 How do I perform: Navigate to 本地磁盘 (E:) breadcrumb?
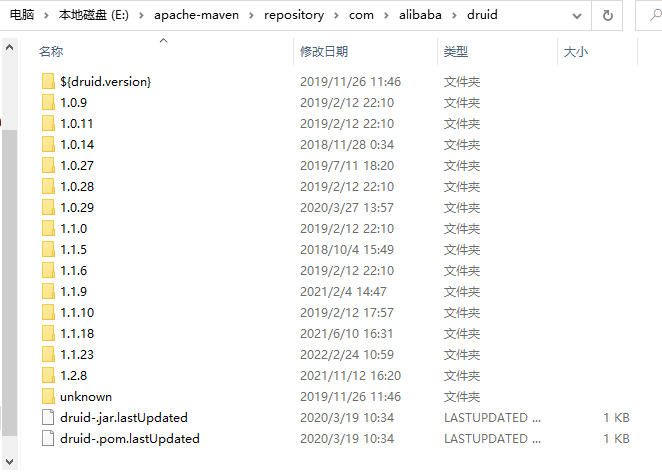94,15
